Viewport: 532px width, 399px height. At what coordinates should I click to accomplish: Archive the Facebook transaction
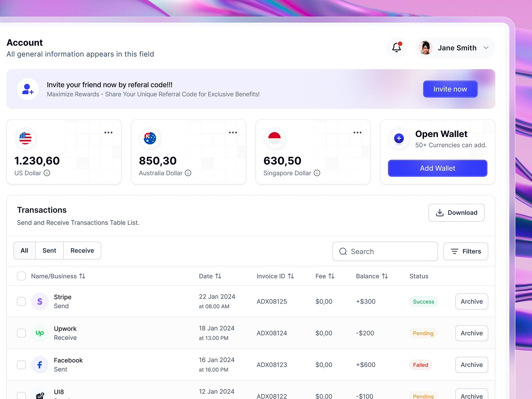tap(471, 365)
